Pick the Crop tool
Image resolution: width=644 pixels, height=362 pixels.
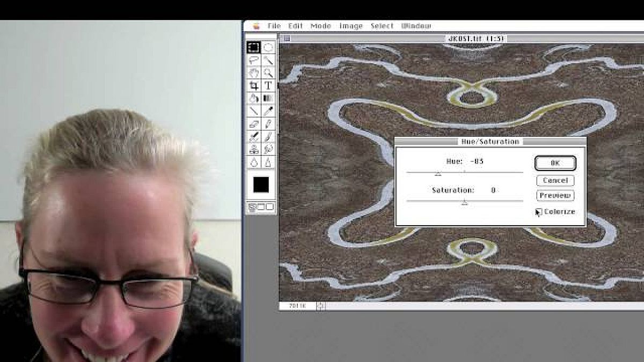254,86
